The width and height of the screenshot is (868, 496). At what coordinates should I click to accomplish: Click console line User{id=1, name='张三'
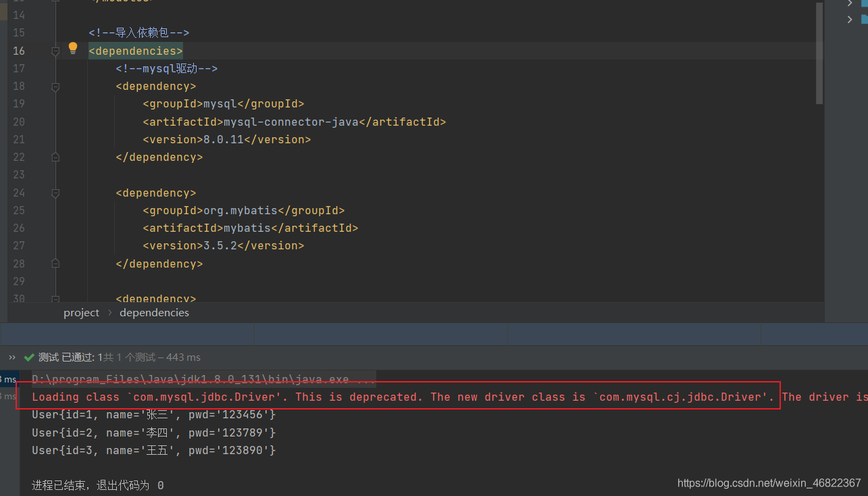[154, 414]
